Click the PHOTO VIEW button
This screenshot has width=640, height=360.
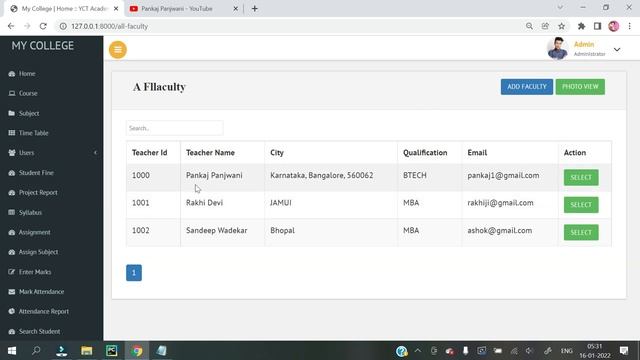tap(580, 87)
